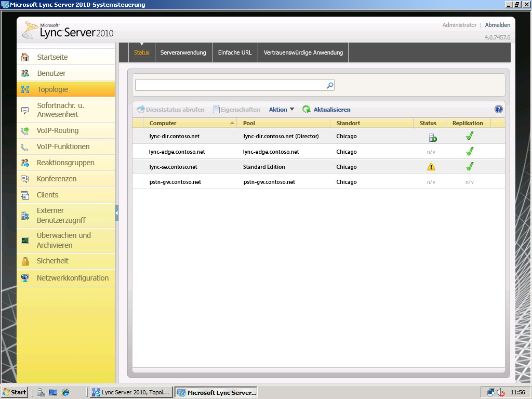Switch to the Serveranwendung tab
This screenshot has height=399, width=532.
183,52
